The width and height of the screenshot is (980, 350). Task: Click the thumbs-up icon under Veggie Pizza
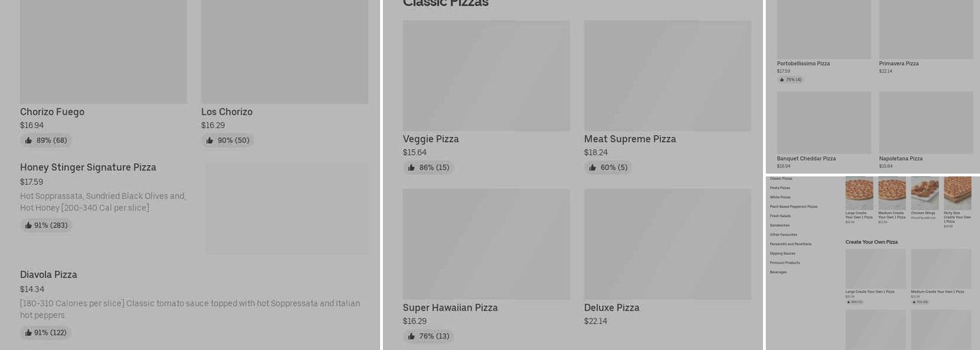pos(411,168)
